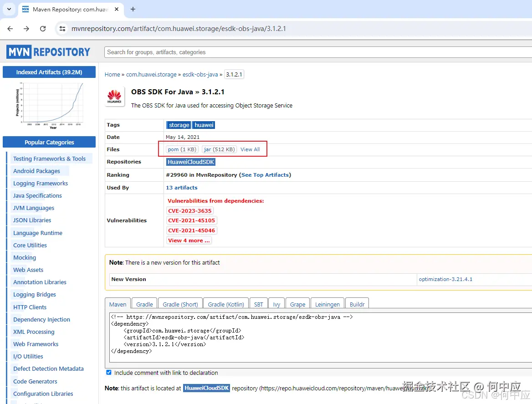Screen dimensions: 532x404
Task: Open Logging Bridges category
Action: pyautogui.click(x=35, y=294)
